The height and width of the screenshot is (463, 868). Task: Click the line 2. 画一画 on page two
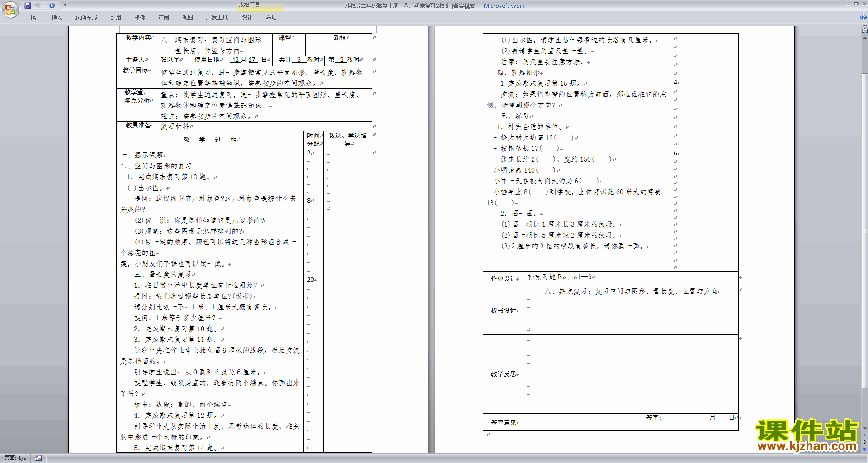519,213
